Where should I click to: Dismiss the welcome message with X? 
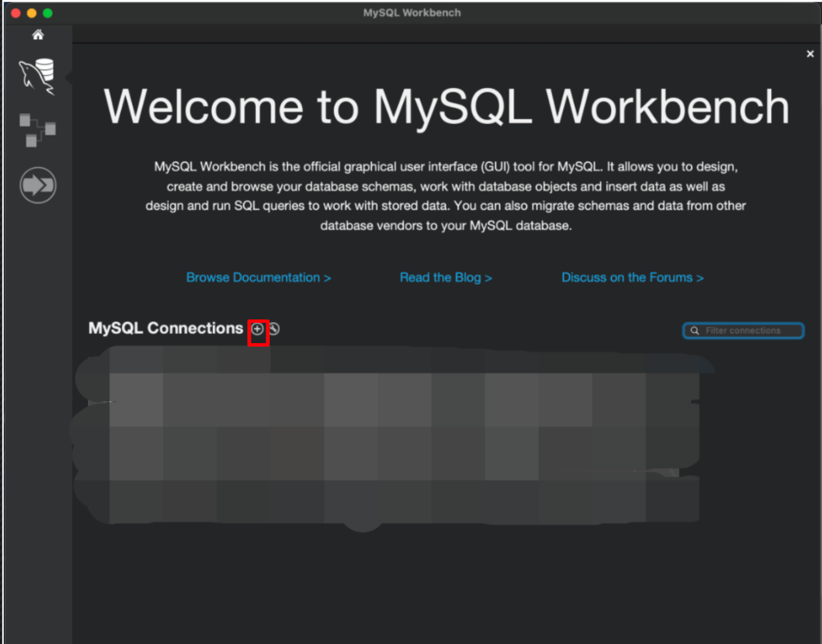point(810,54)
